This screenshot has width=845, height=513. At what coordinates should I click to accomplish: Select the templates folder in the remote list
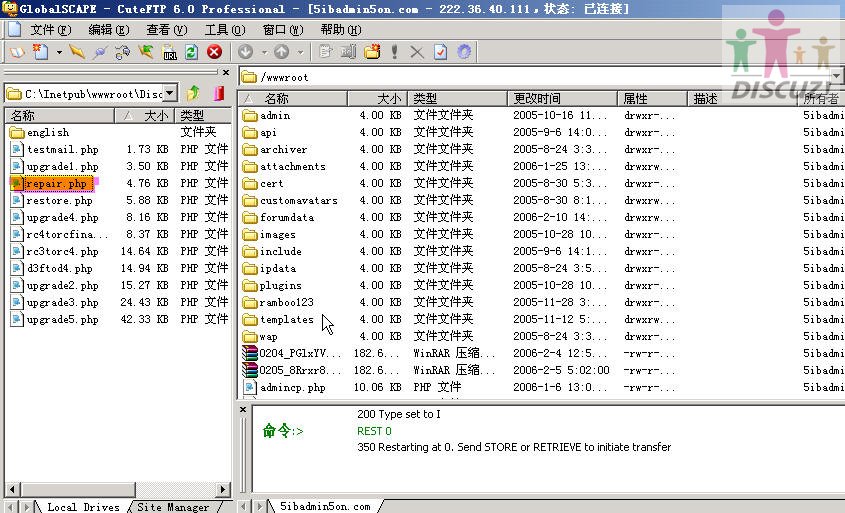click(x=286, y=320)
